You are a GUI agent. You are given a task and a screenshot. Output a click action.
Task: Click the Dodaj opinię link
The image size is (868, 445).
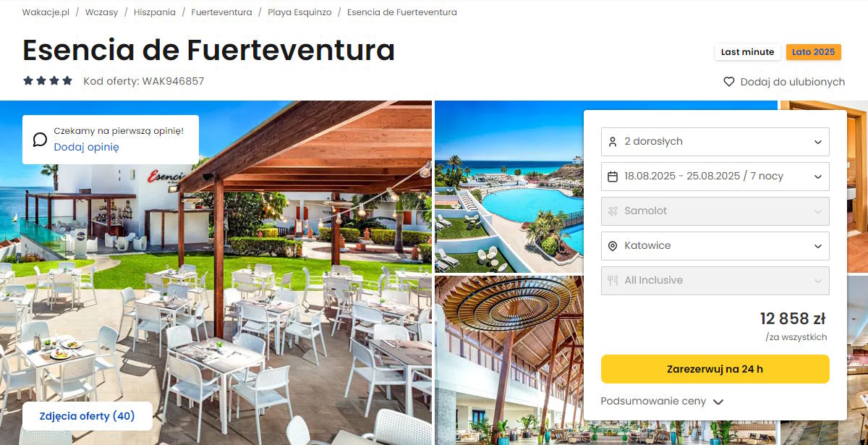tap(86, 148)
